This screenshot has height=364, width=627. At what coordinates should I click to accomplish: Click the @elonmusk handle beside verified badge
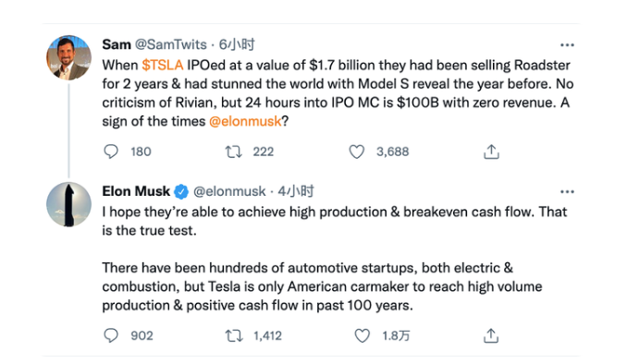point(229,191)
